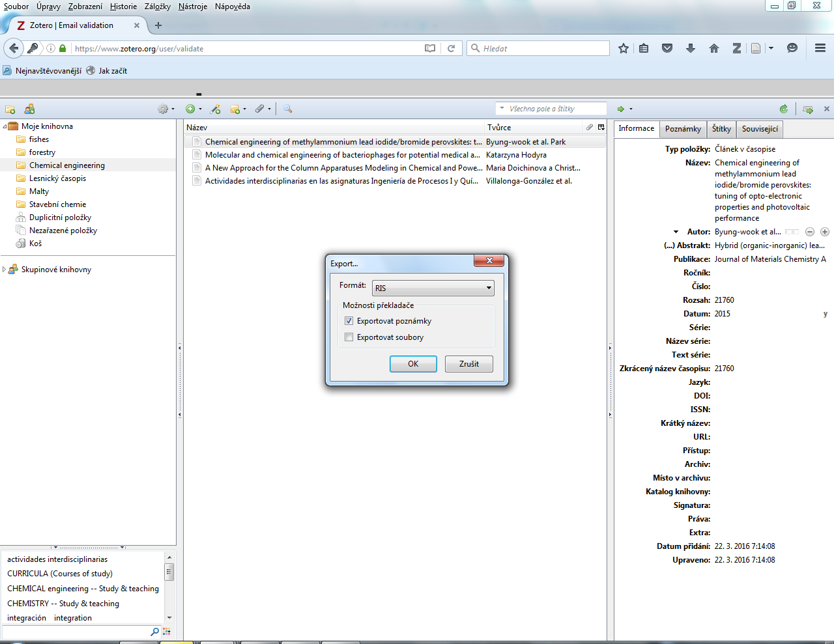The height and width of the screenshot is (644, 834).
Task: Reload the page with the refresh icon
Action: tap(451, 48)
